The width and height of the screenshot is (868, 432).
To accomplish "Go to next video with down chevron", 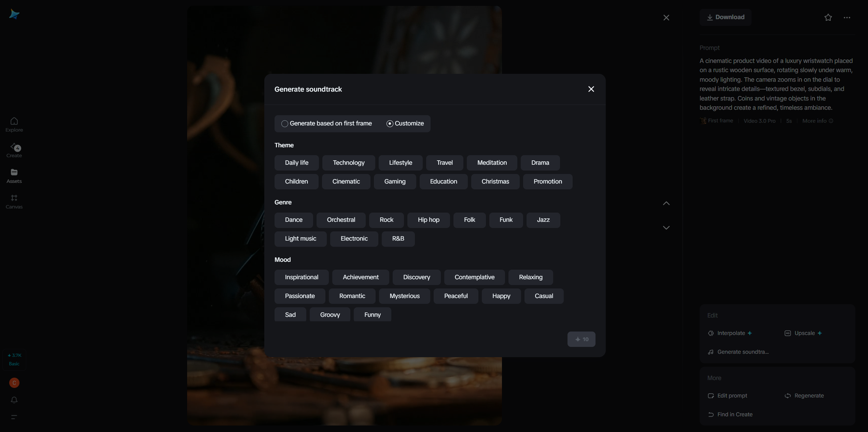I will 666,228.
